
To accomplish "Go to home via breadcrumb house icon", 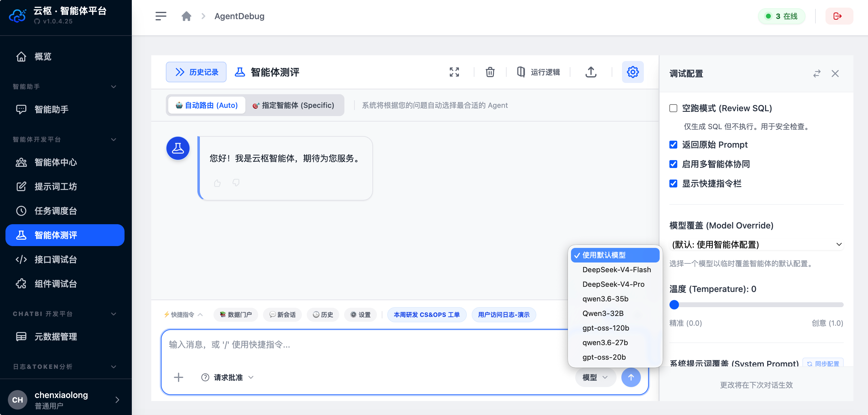I will [x=186, y=16].
